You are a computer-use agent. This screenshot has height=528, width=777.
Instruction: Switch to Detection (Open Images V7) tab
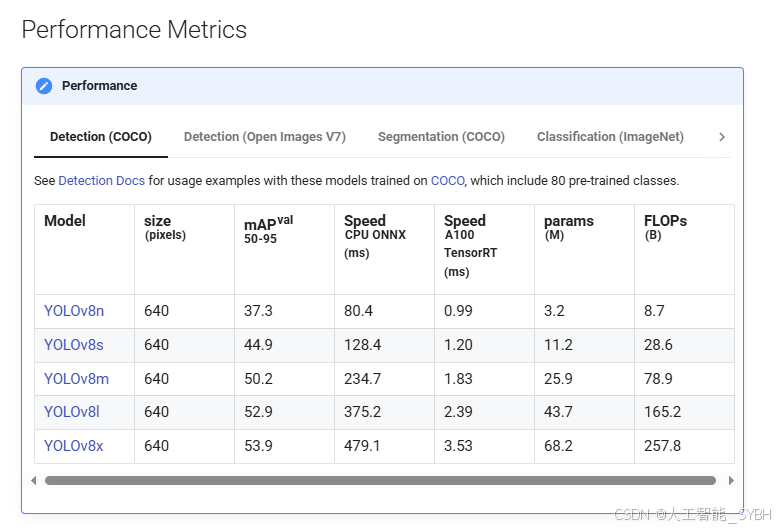click(x=265, y=137)
